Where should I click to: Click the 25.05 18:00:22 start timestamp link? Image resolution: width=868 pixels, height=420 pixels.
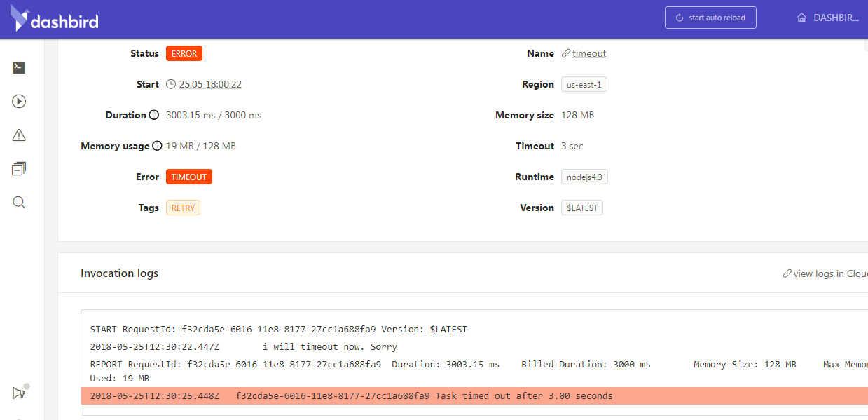(209, 84)
